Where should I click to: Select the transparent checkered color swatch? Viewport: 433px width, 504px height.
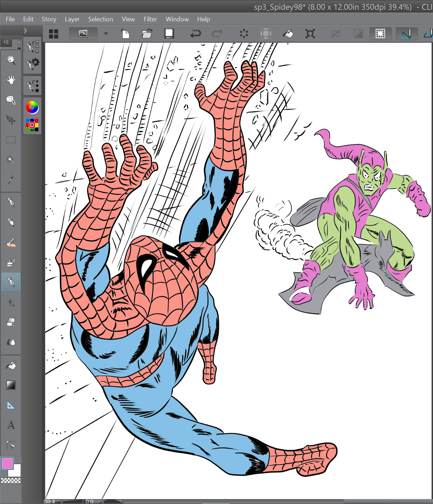click(x=11, y=481)
